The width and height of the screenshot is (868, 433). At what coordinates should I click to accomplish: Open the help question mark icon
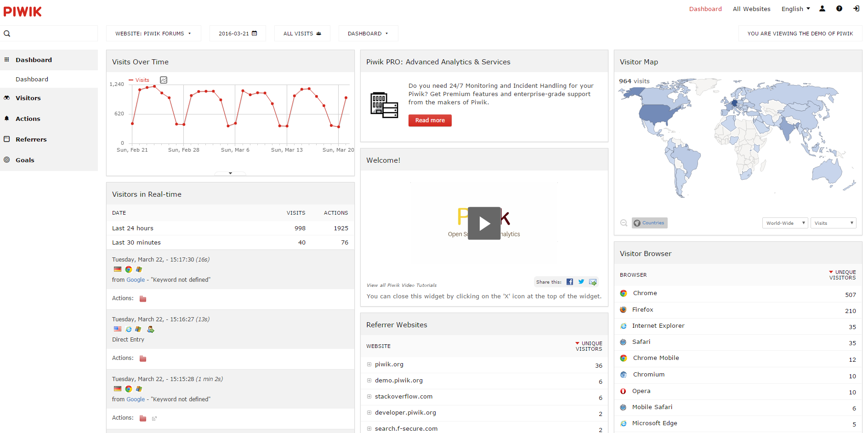point(839,9)
